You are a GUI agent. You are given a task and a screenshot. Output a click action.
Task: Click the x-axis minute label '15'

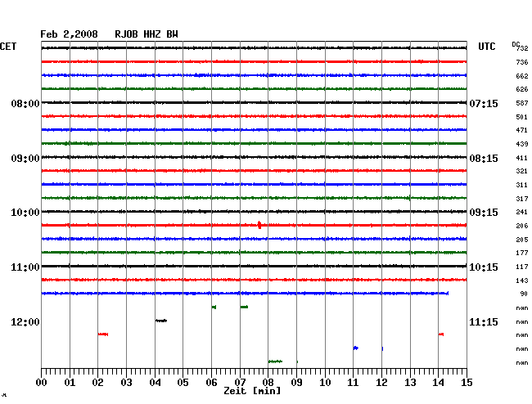point(467,383)
